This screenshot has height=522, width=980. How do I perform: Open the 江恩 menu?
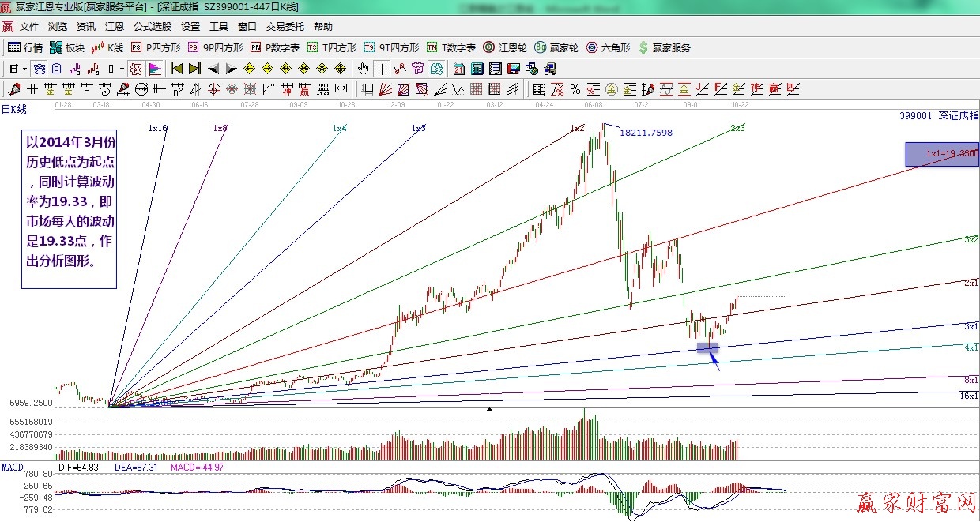[x=114, y=27]
